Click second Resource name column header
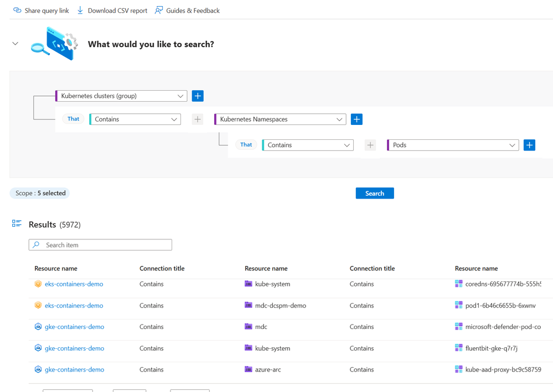Screen dimensions: 553x392 click(x=266, y=268)
